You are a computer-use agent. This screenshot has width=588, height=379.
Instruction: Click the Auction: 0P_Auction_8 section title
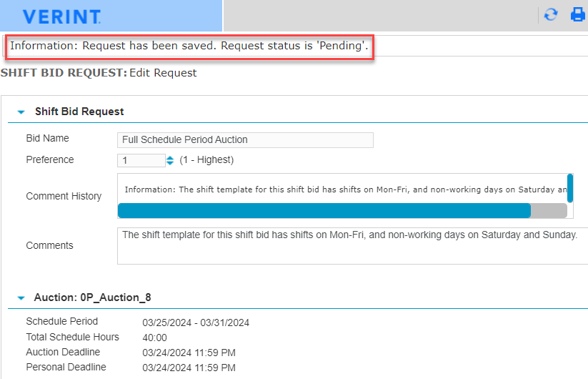click(92, 297)
